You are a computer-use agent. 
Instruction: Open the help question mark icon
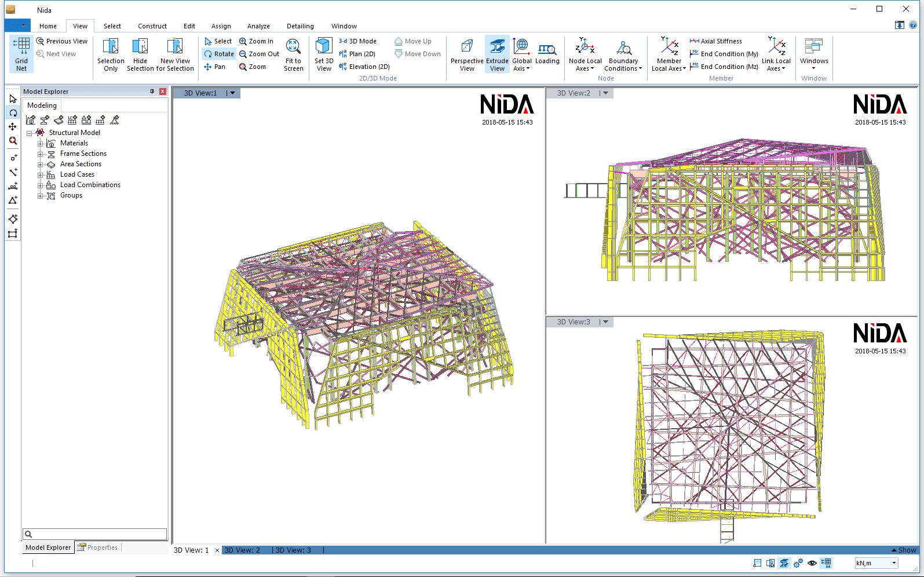point(913,25)
